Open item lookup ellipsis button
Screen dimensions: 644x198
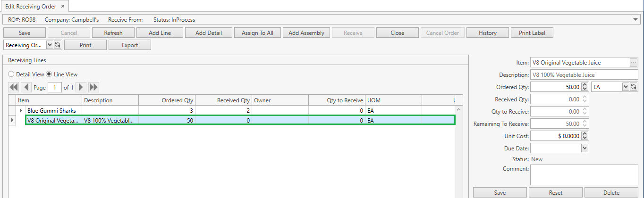[634, 63]
